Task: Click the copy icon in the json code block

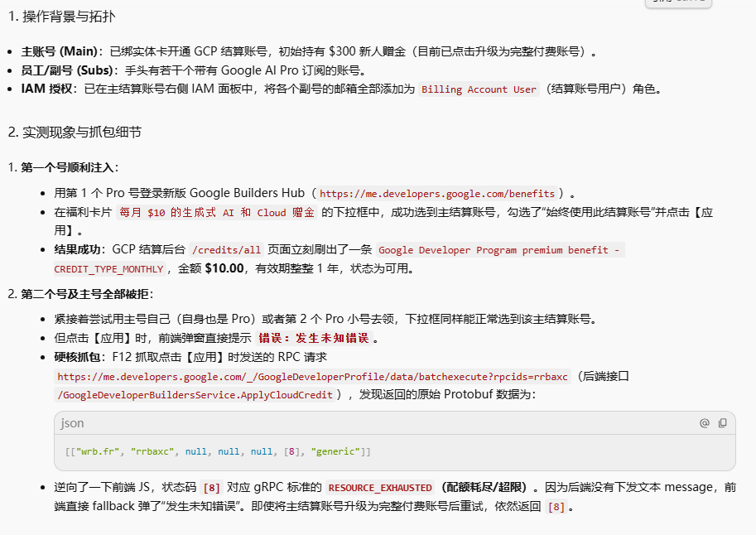Action: 722,423
